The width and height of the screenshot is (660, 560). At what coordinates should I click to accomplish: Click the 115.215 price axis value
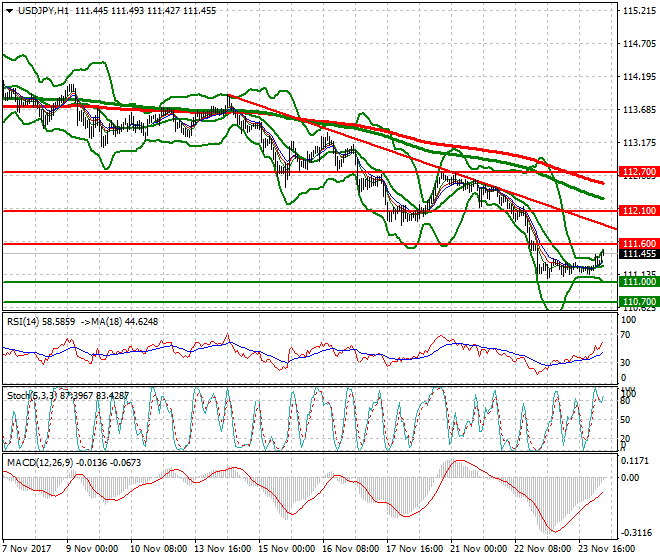(639, 11)
